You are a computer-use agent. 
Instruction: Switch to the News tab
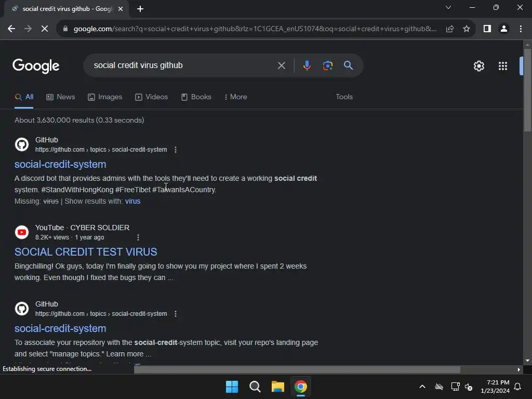(x=61, y=97)
